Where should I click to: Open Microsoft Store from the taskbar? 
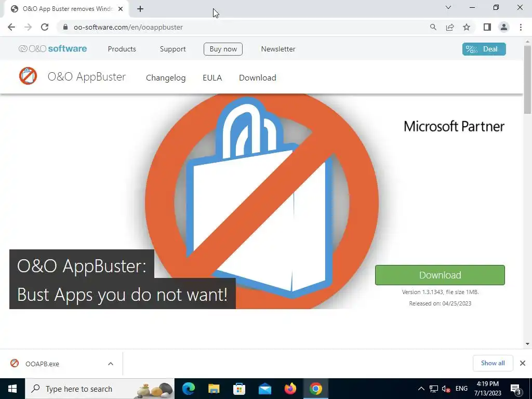(x=239, y=389)
